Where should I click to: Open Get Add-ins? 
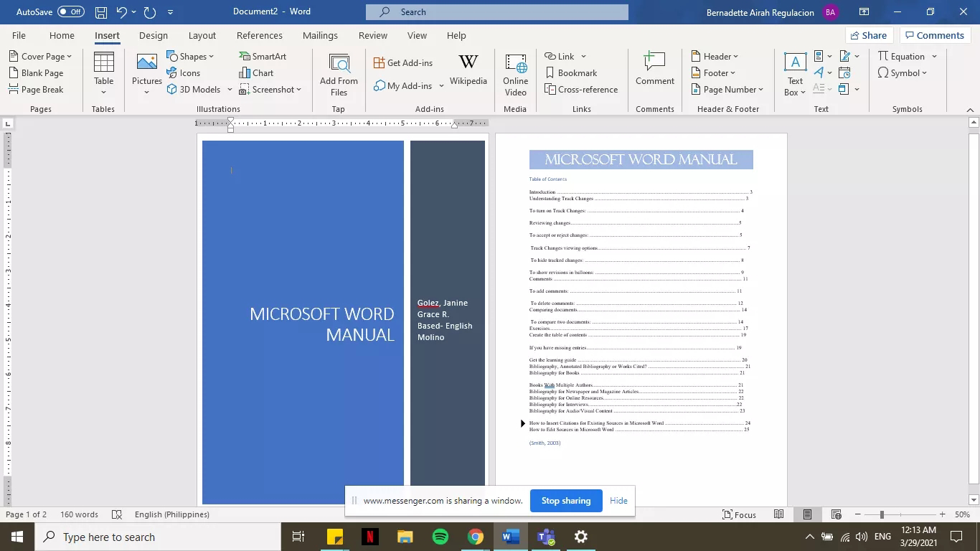[x=403, y=62]
